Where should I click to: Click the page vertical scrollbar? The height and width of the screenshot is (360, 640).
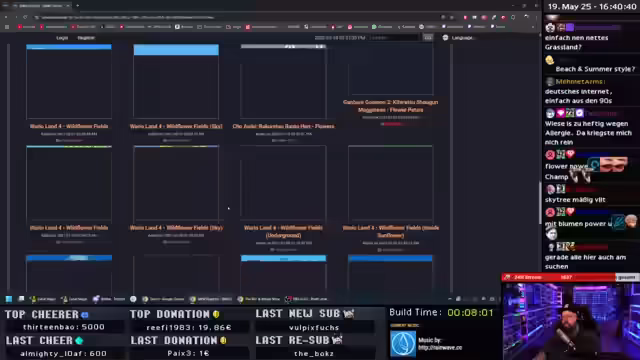tap(540, 202)
